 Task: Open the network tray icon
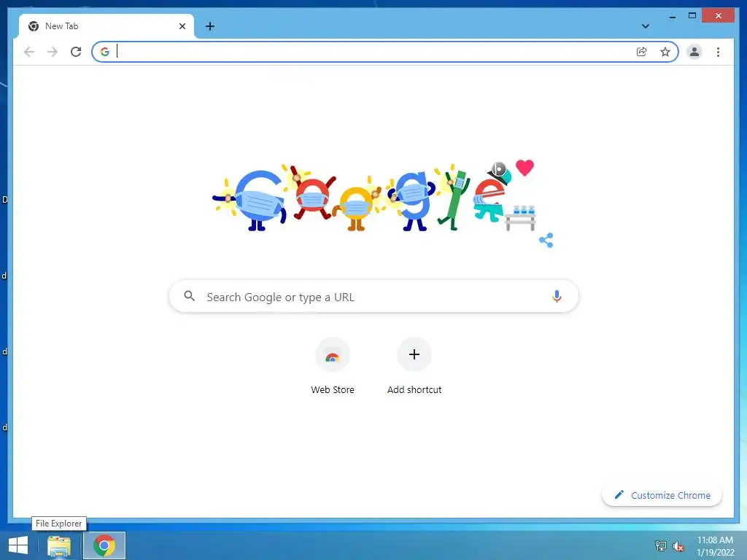pyautogui.click(x=661, y=545)
